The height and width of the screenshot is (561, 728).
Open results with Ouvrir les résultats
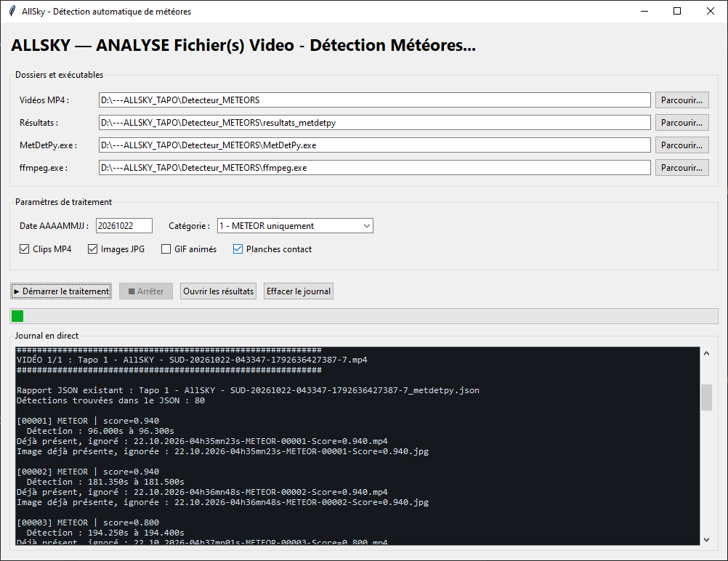tap(218, 291)
